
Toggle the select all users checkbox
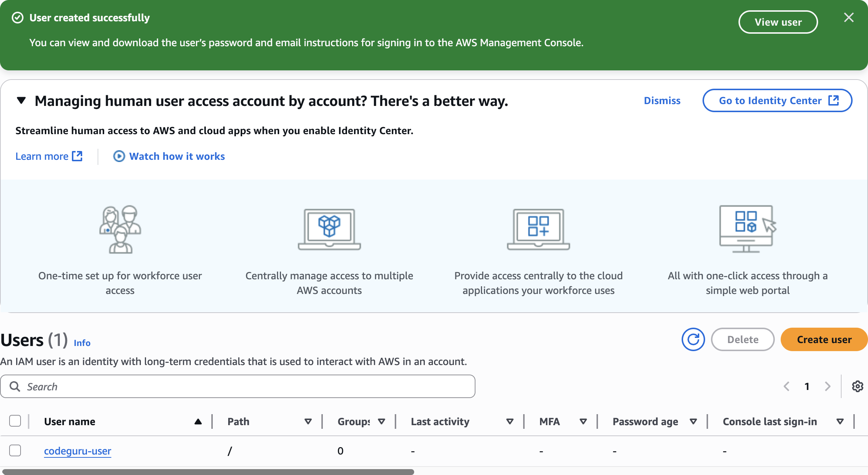pyautogui.click(x=15, y=421)
